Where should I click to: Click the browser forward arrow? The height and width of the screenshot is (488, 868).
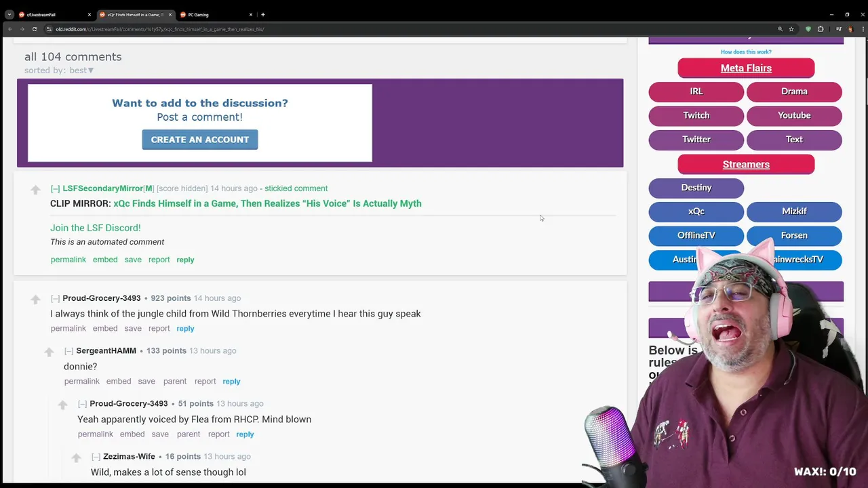coord(22,29)
